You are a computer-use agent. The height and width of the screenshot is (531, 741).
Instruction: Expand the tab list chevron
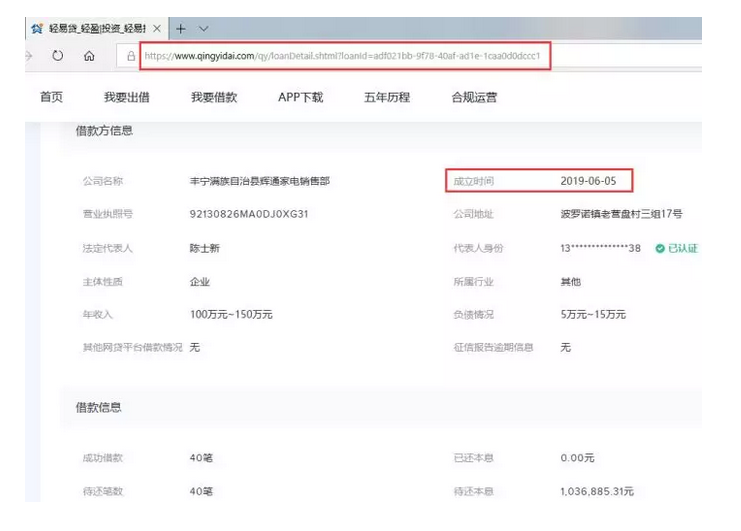(203, 29)
